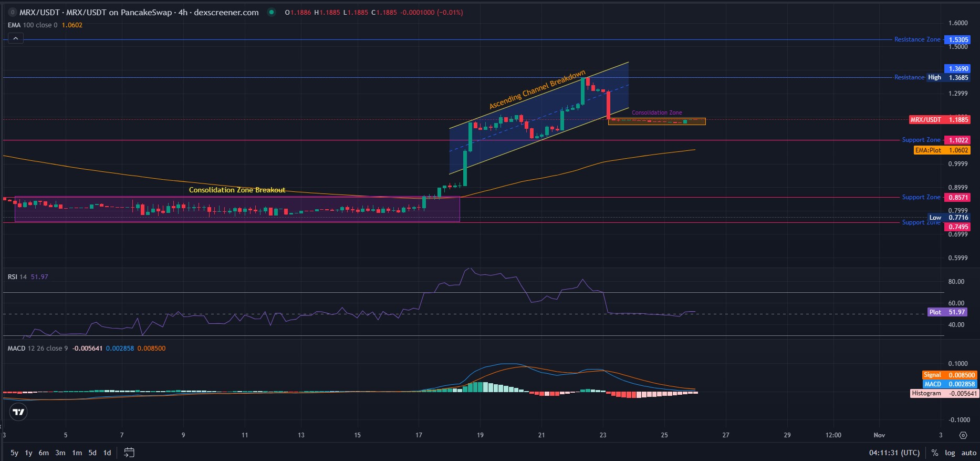Click the Signal 0.008500 value label
Screen dimensions: 980x461
[x=950, y=375]
